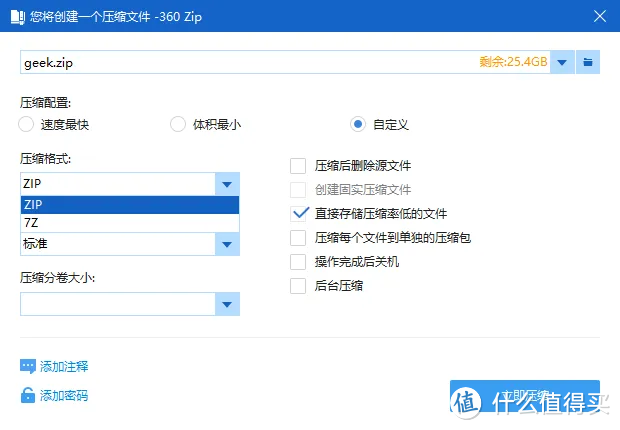Click the add comment speech bubble icon
This screenshot has width=620, height=430.
point(28,367)
